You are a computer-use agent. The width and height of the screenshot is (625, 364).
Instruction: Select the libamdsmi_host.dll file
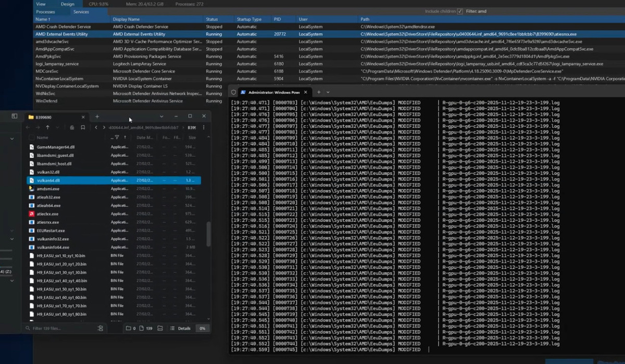tap(114, 164)
